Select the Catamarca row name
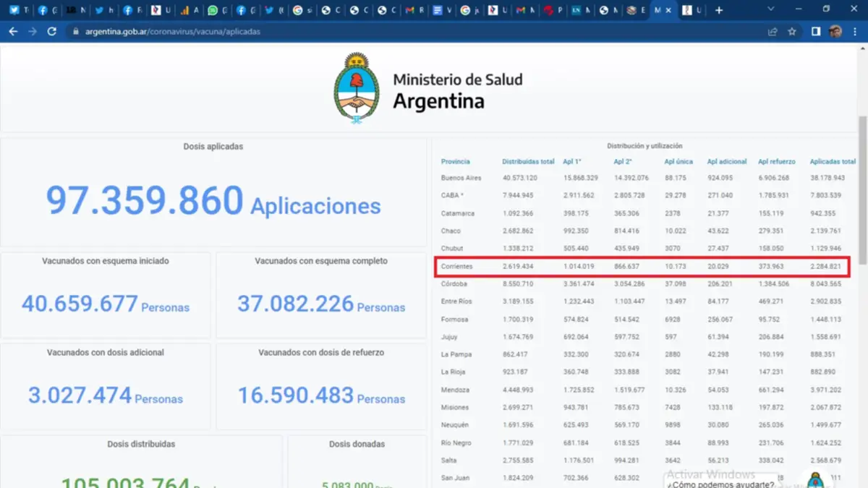Screen dimensions: 868x488 click(456, 213)
